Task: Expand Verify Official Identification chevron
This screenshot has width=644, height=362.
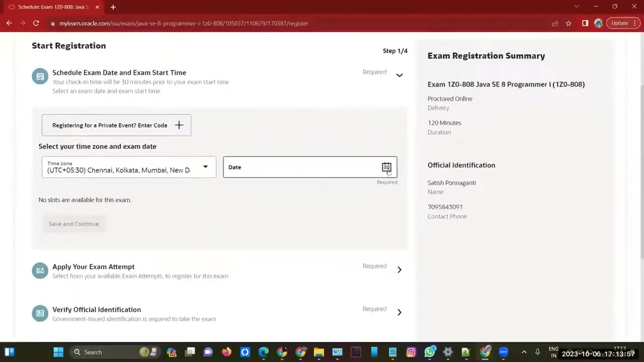Action: tap(399, 312)
